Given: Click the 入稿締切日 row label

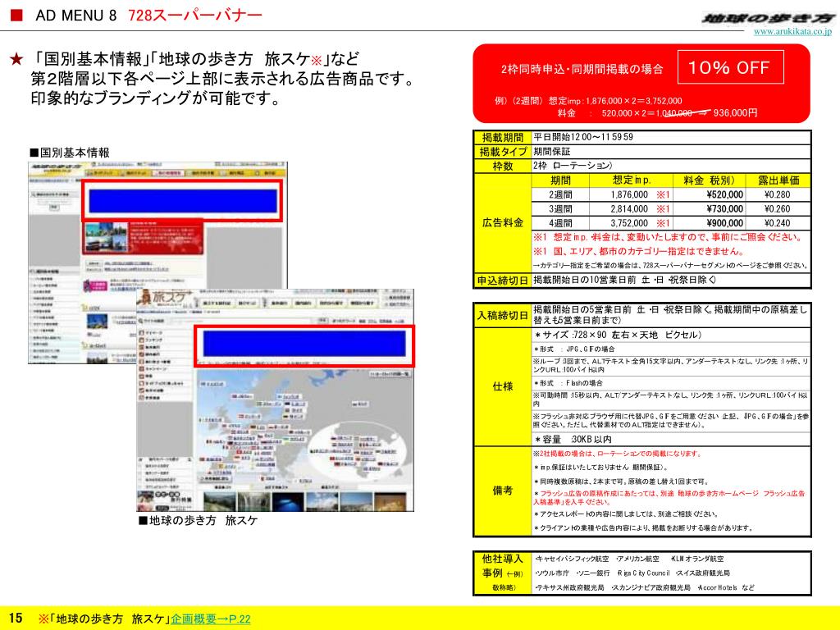Looking at the screenshot, I should point(503,315).
